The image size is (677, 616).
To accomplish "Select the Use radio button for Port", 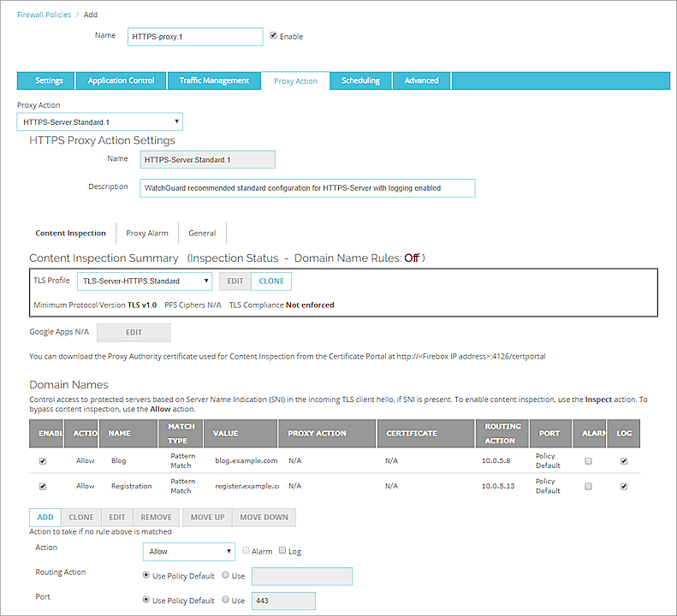I will pos(226,601).
